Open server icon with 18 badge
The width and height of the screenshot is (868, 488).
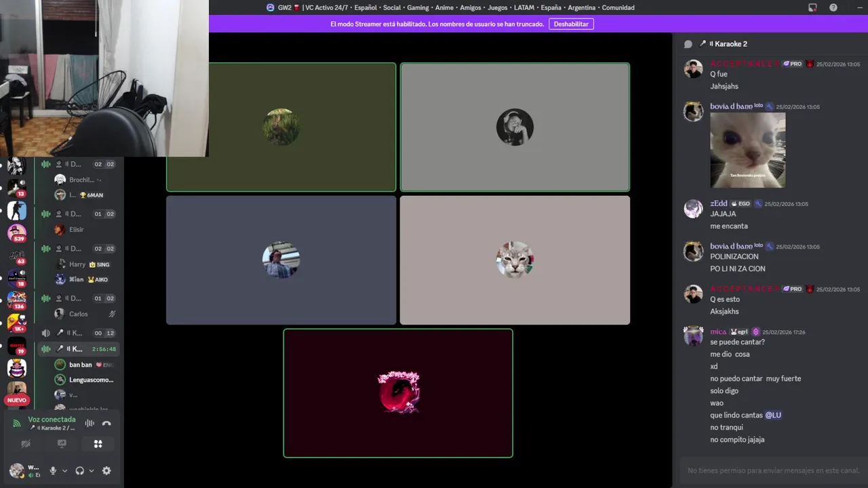coord(17,278)
